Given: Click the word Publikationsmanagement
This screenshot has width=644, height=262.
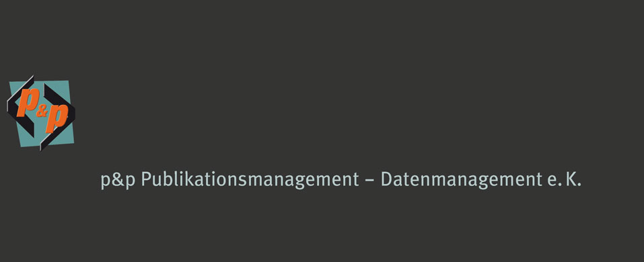Looking at the screenshot, I should click(x=250, y=181).
